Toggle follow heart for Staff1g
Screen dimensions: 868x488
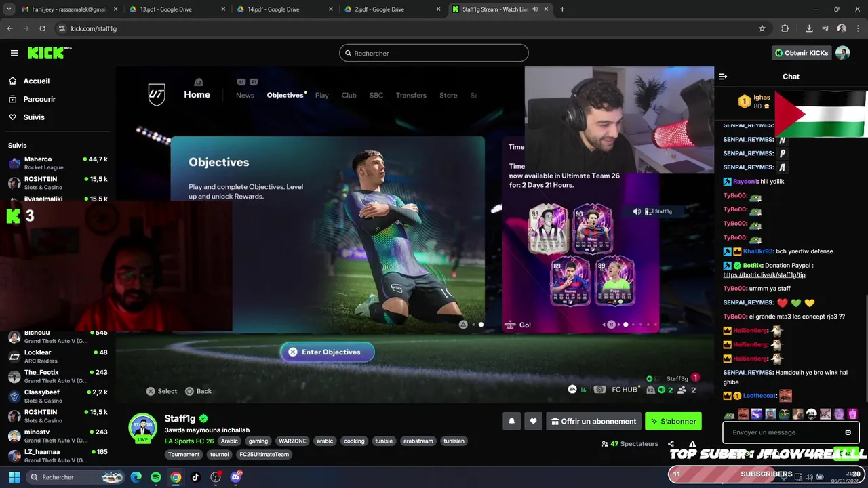click(534, 422)
